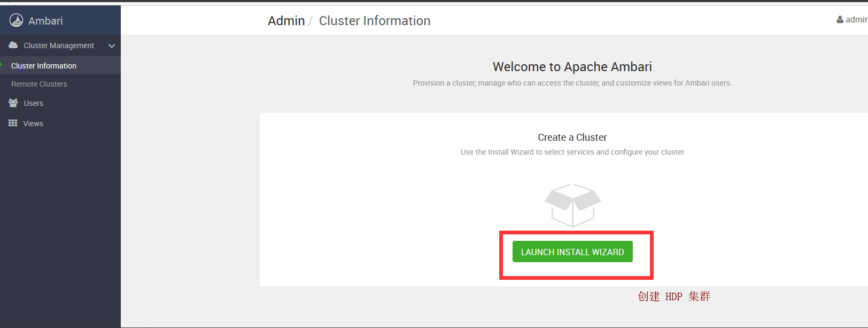Screen dimensions: 868x328
Task: Collapse the Cluster Management chevron
Action: [112, 46]
